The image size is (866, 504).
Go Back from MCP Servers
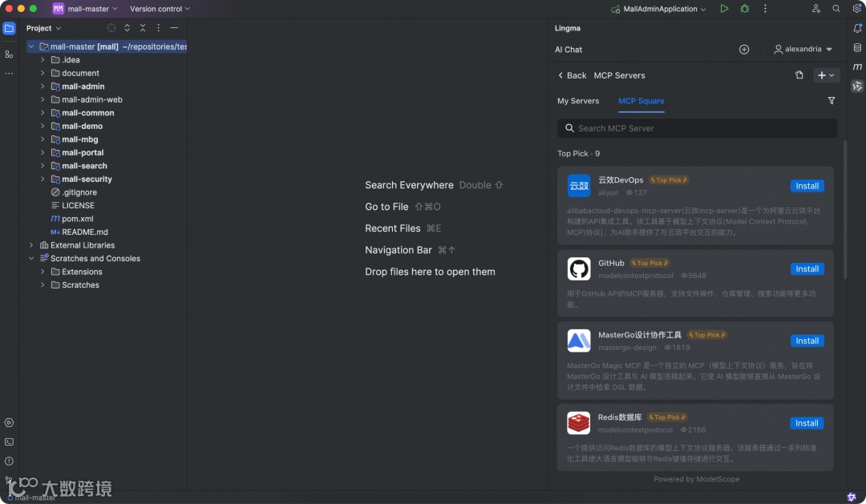(x=573, y=75)
